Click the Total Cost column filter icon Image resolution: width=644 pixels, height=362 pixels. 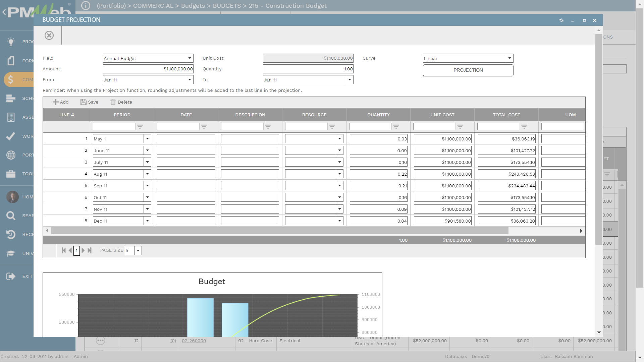(524, 127)
